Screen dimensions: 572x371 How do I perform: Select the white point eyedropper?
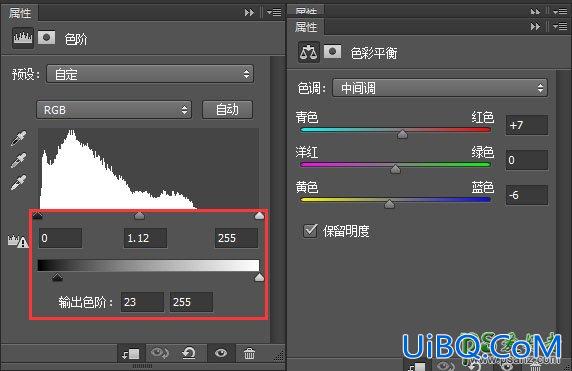tap(18, 182)
